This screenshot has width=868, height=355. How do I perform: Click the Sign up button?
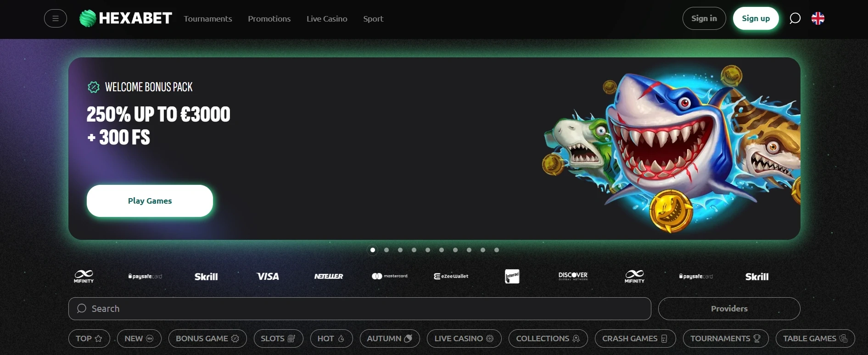(x=756, y=18)
